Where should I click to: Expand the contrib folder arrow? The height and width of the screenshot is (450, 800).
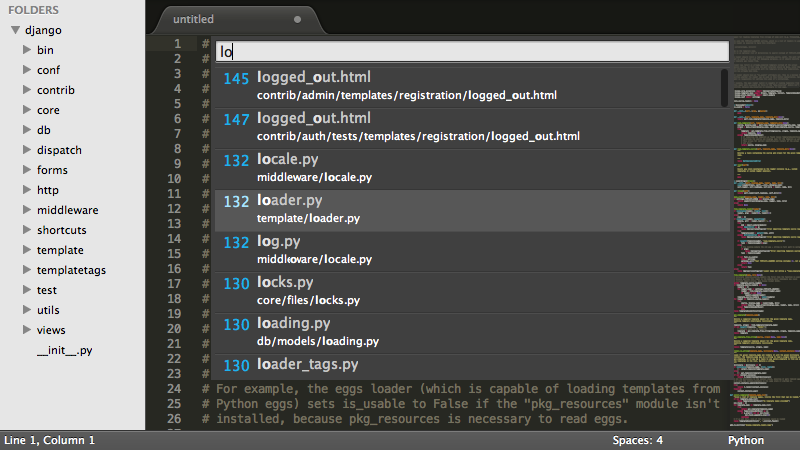click(x=27, y=89)
